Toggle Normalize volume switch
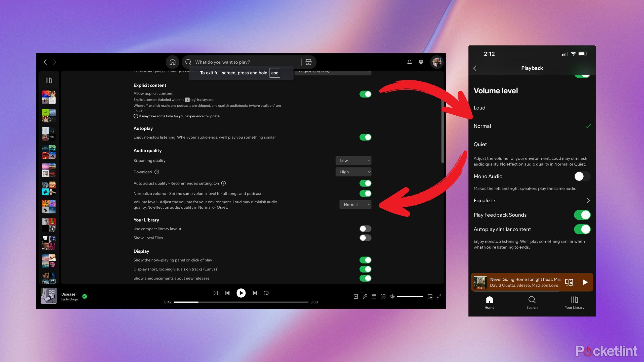The height and width of the screenshot is (362, 644). [365, 194]
